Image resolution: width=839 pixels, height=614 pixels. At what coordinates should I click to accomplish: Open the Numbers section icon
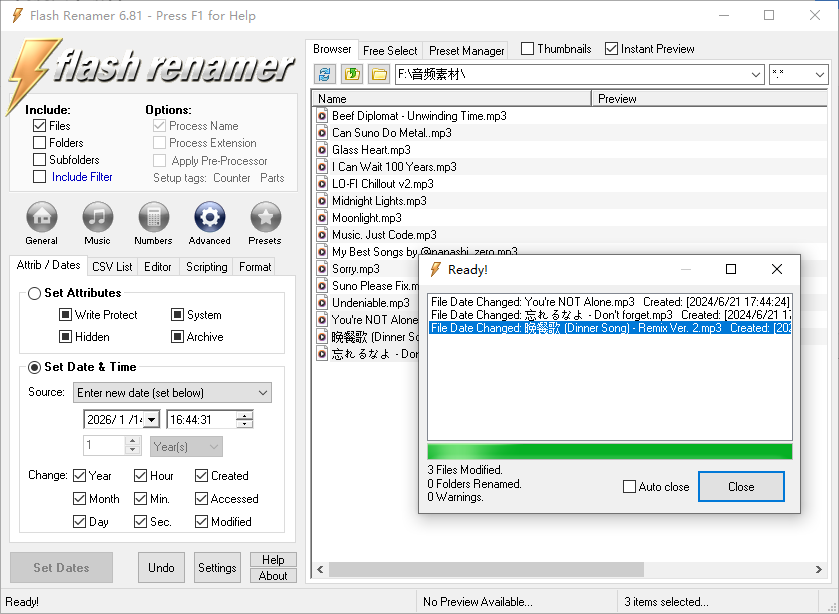pyautogui.click(x=153, y=217)
